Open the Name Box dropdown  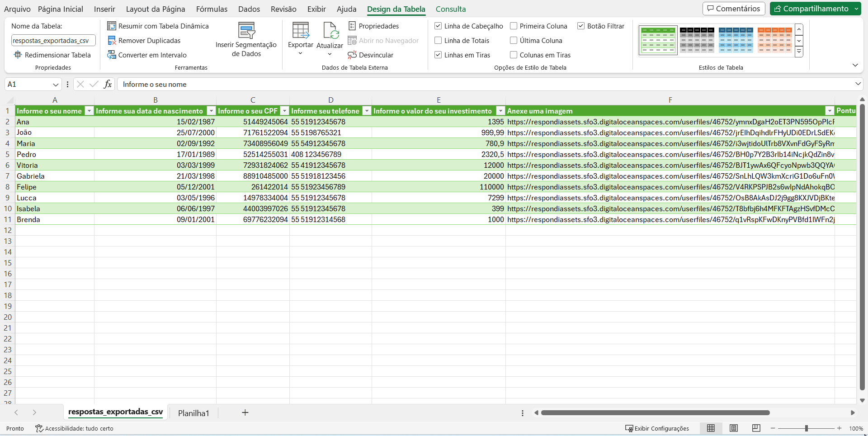point(55,84)
